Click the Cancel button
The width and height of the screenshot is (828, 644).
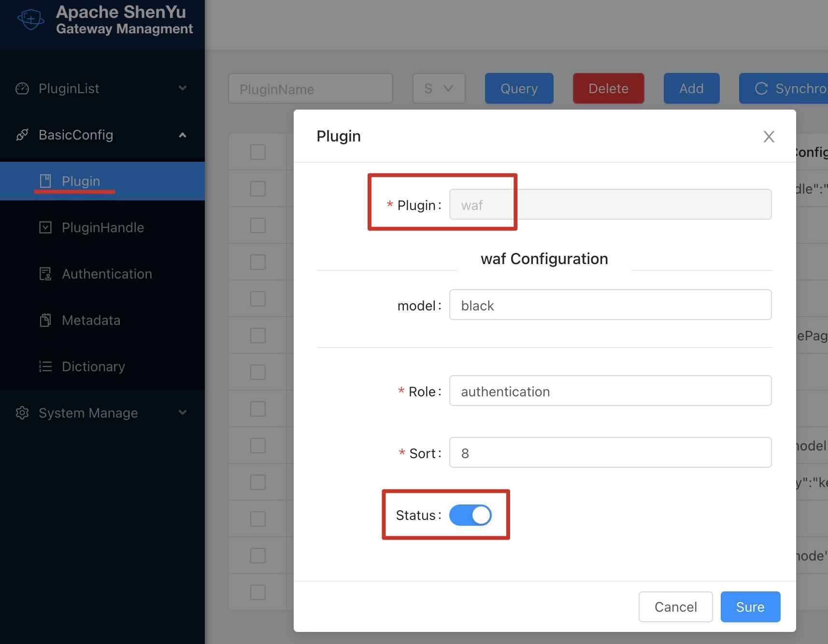point(675,607)
